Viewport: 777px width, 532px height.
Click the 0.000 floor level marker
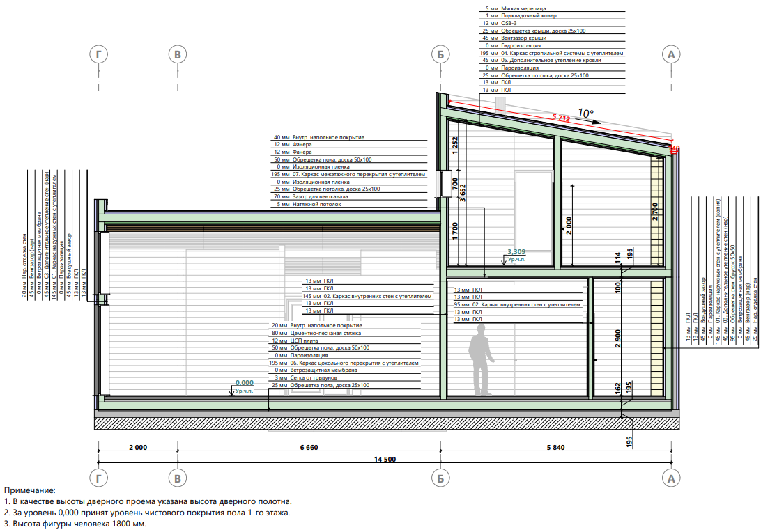tap(244, 383)
